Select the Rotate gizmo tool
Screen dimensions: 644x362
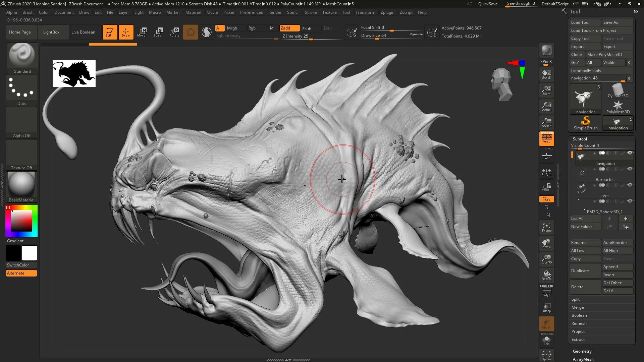pyautogui.click(x=174, y=32)
